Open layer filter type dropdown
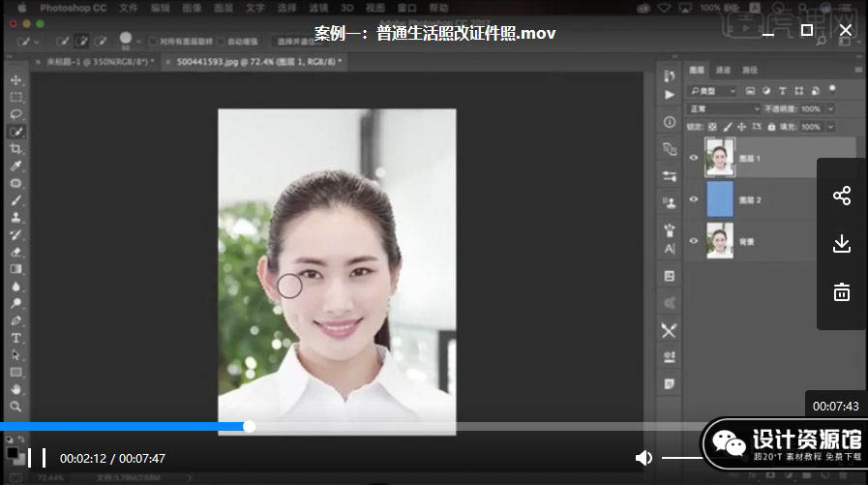 712,91
